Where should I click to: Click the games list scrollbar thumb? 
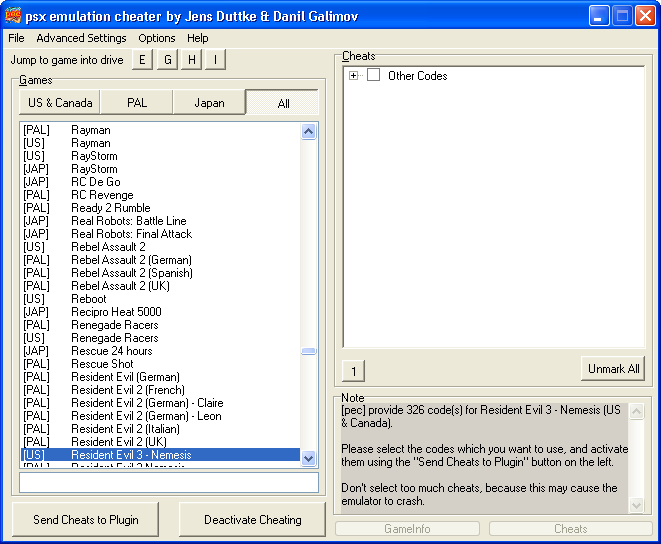[x=309, y=351]
